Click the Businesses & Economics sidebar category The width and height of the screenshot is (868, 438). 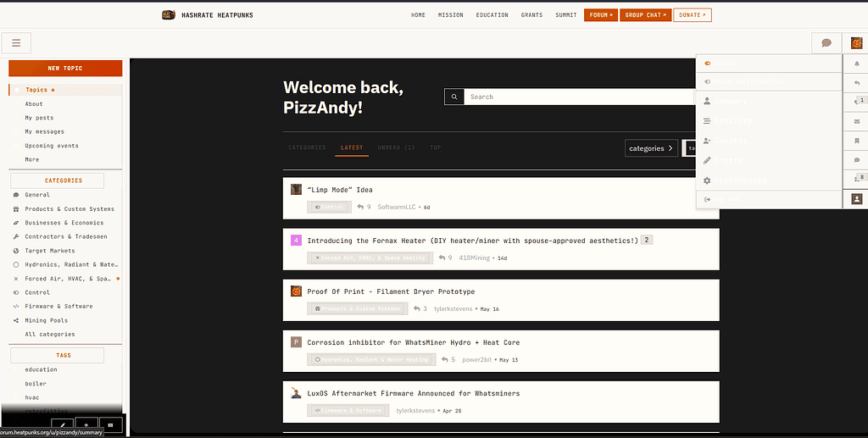coord(64,223)
